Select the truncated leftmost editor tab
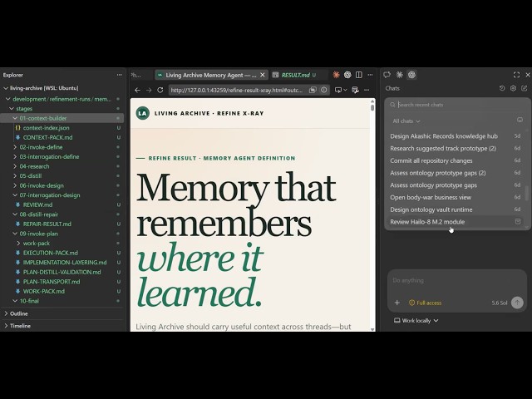Viewport: 532px width, 399px height. (x=136, y=75)
